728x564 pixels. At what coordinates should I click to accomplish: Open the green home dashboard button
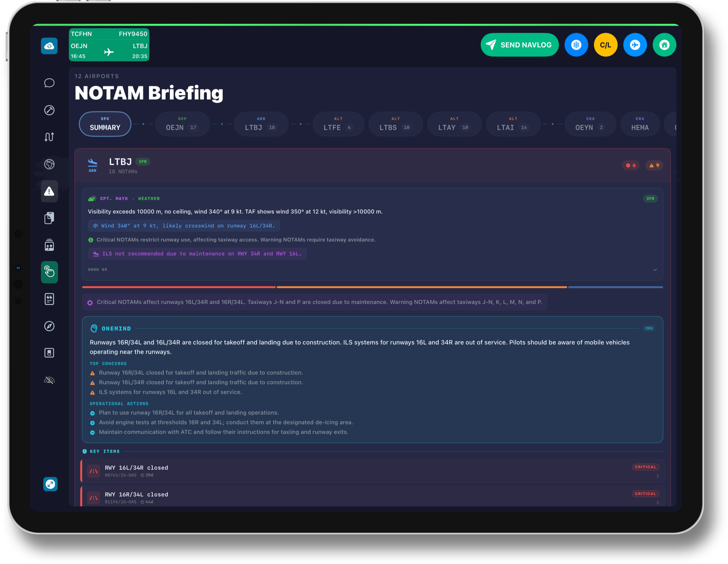coord(664,45)
